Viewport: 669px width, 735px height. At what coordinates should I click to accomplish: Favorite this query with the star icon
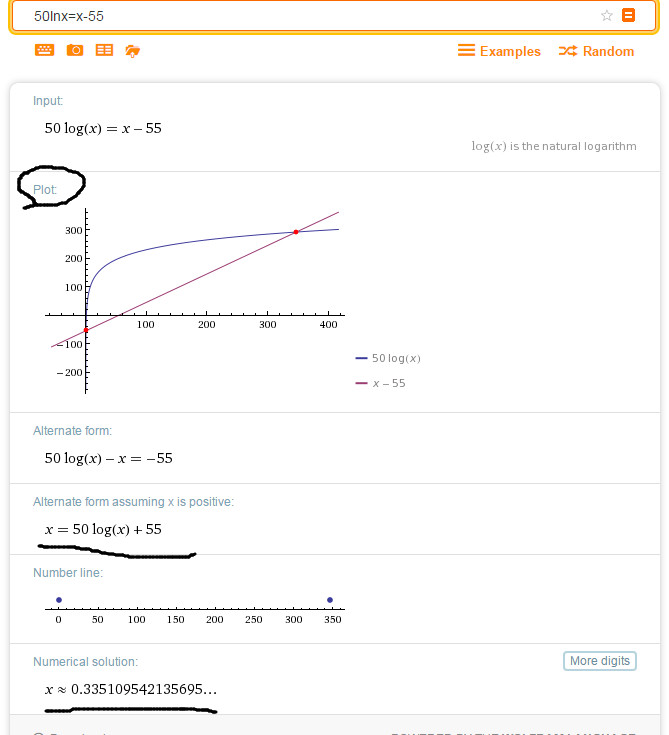[607, 15]
